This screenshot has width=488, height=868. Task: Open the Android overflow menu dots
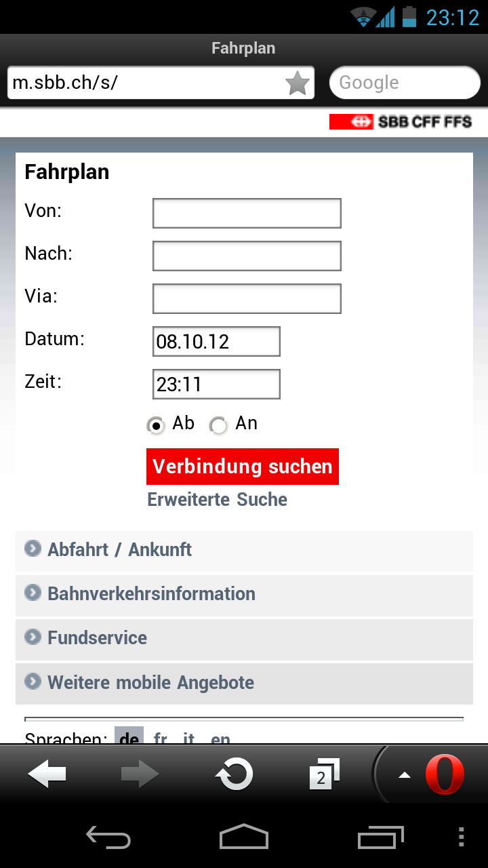pyautogui.click(x=462, y=837)
